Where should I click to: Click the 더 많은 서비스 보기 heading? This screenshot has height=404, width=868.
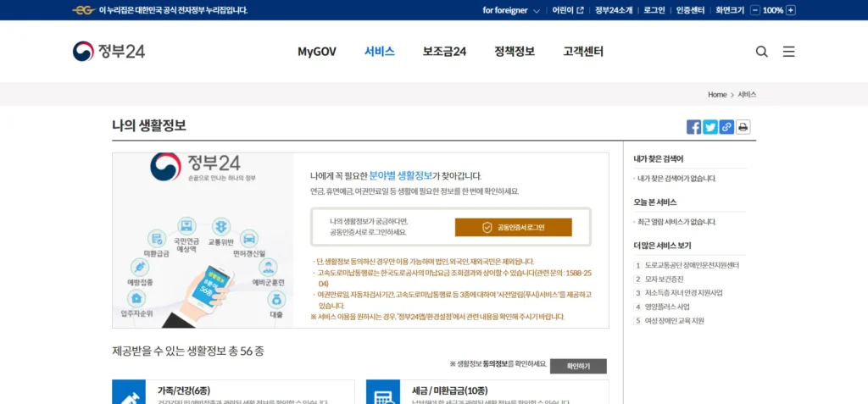click(x=663, y=245)
